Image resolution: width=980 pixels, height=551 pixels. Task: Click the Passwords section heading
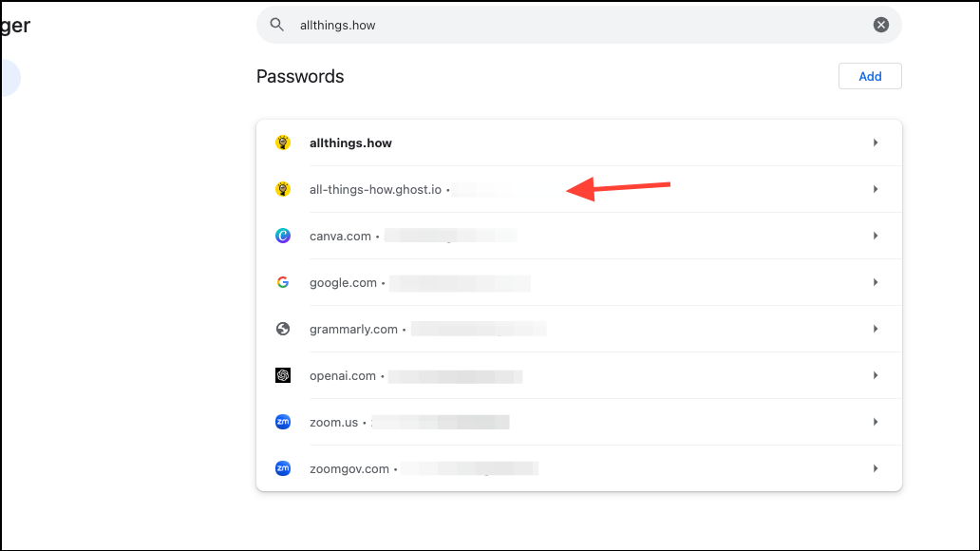click(300, 76)
